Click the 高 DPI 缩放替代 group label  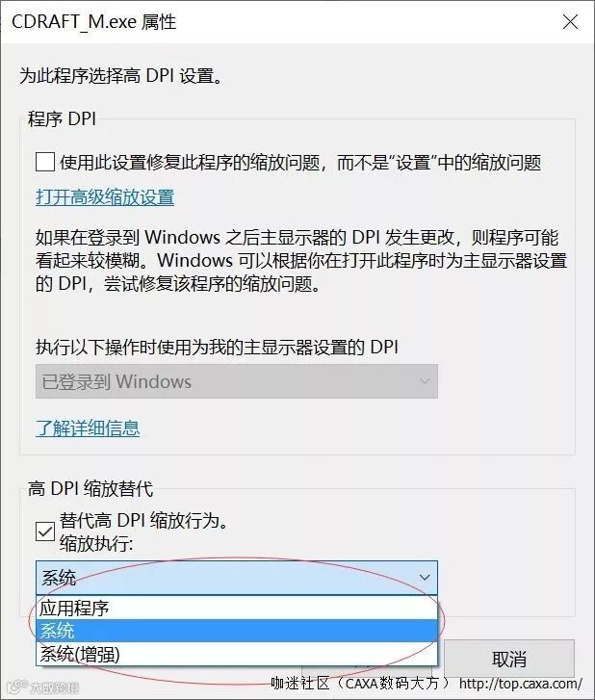tap(91, 489)
